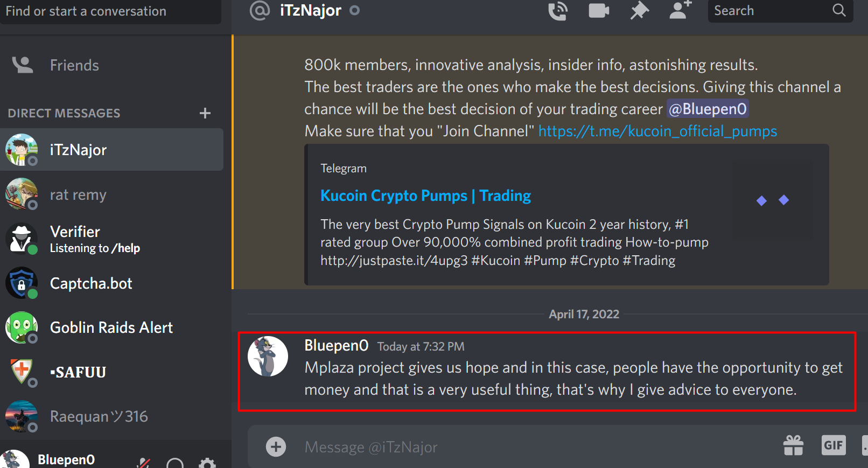Open pinned messages

click(x=640, y=11)
